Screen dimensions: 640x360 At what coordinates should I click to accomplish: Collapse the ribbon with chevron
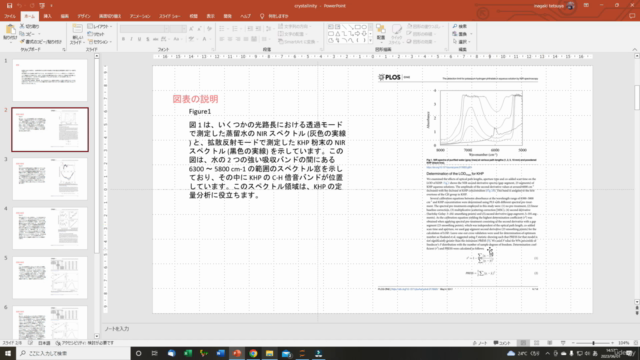[634, 49]
